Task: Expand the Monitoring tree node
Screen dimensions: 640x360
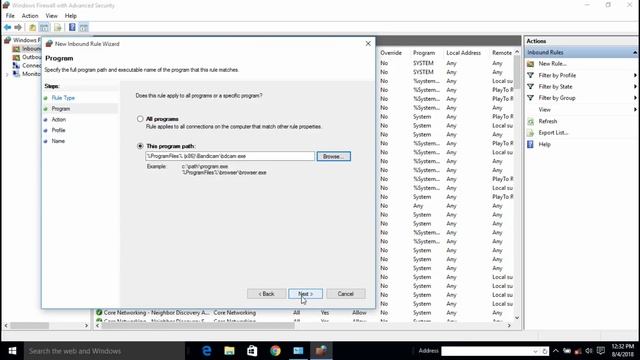Action: click(x=7, y=74)
